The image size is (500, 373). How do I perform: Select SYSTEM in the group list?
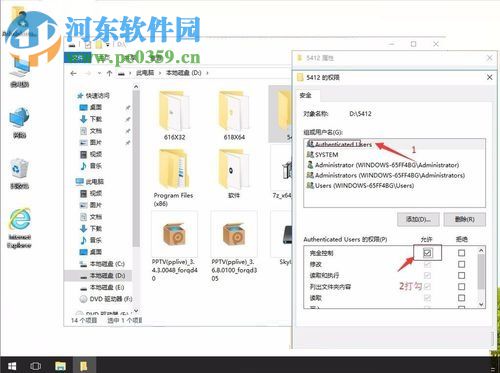(x=394, y=155)
